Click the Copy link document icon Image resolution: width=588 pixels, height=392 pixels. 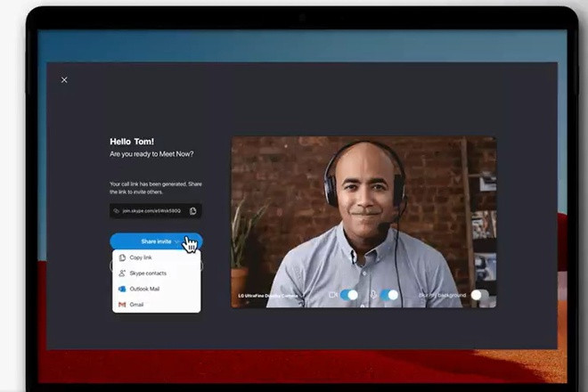coord(122,257)
